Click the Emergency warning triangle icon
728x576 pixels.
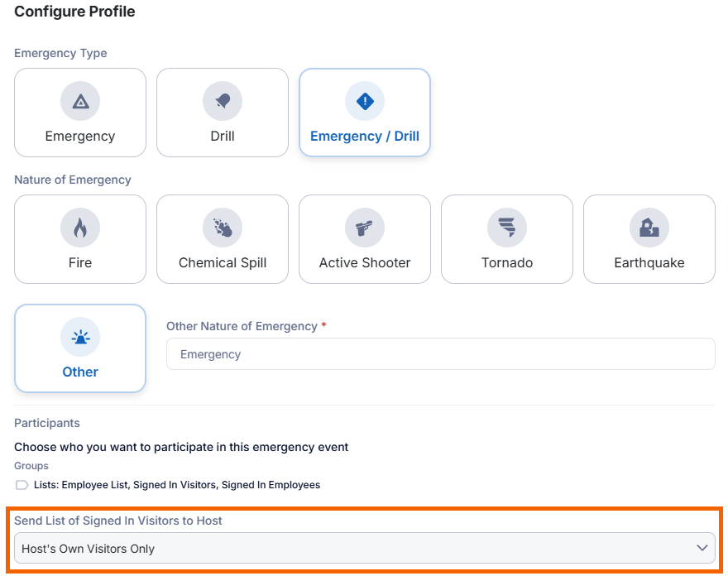click(80, 101)
